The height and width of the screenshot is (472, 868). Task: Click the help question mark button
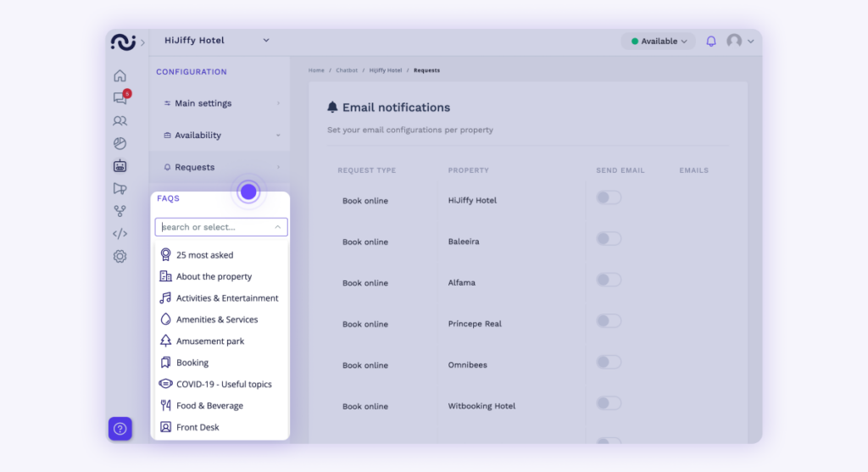pos(120,428)
